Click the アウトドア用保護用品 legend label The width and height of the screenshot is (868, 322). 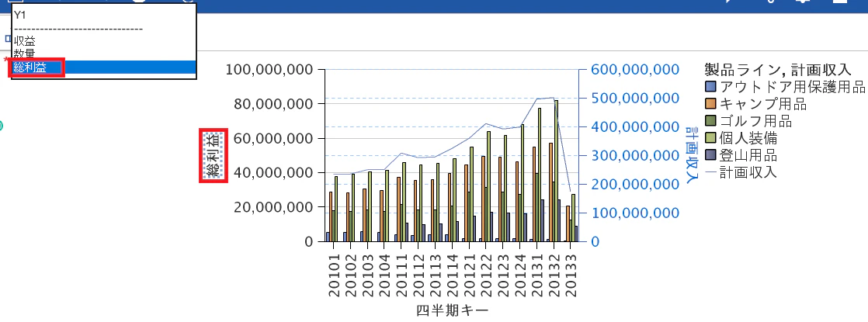pyautogui.click(x=792, y=87)
